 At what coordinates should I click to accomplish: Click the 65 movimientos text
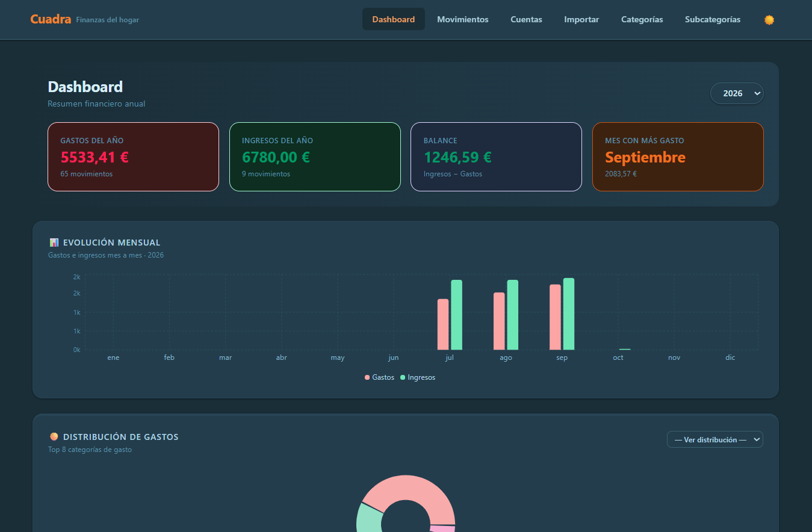click(86, 174)
